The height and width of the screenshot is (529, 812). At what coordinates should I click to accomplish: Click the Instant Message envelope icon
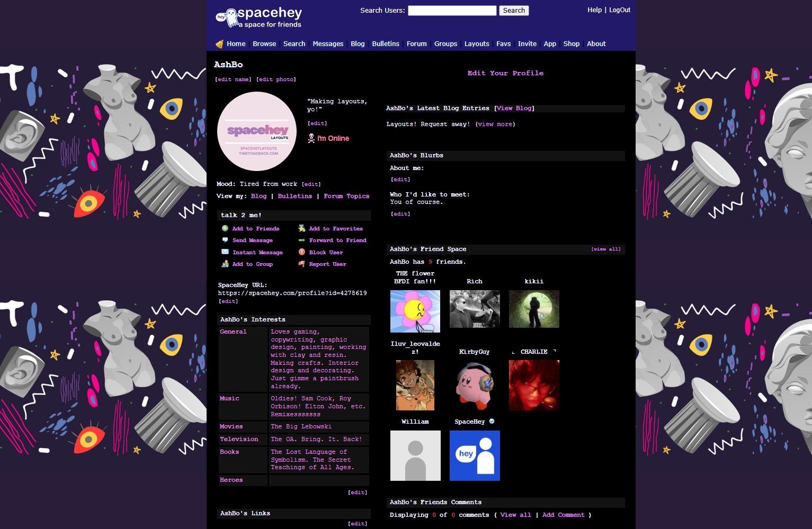[x=225, y=252]
